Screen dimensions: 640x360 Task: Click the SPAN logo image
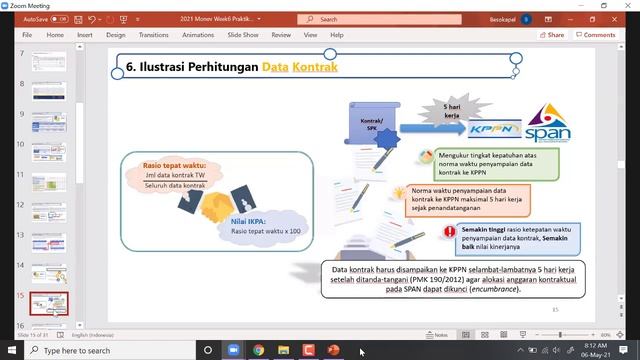point(548,123)
